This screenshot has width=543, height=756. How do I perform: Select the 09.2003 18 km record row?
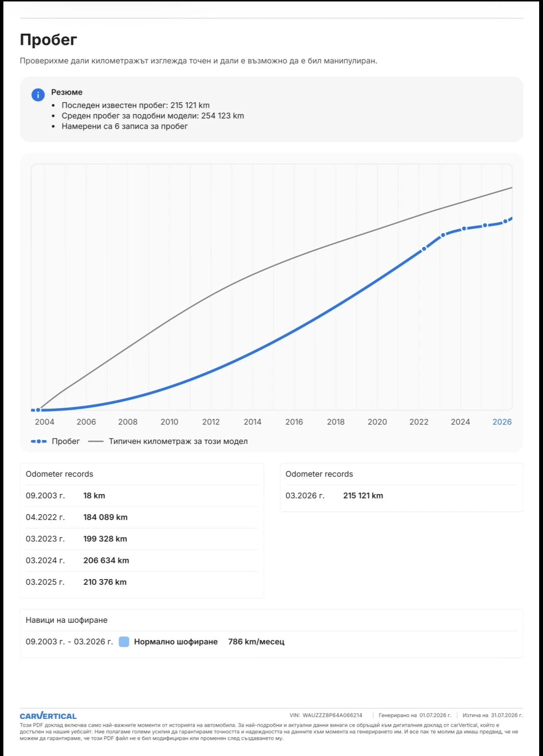[142, 495]
